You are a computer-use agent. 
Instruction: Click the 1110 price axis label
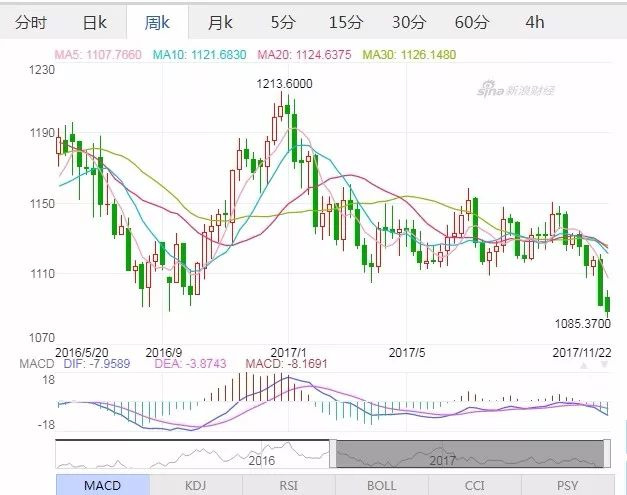(42, 274)
